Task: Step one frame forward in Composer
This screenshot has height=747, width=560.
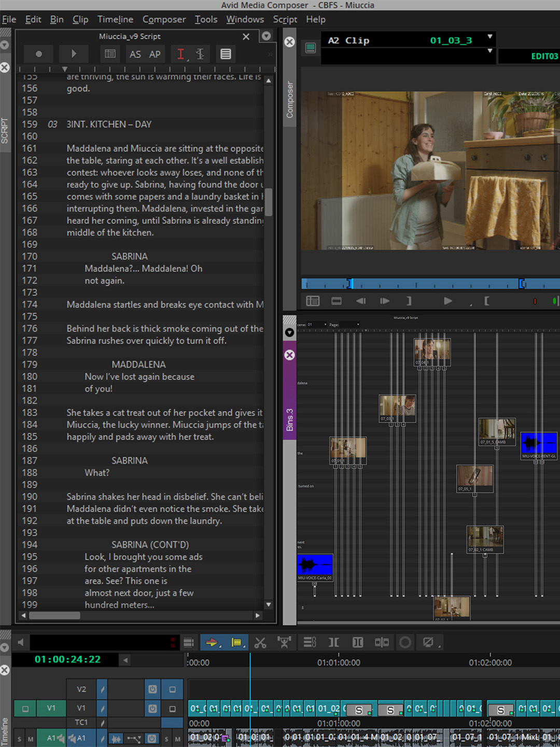Action: coord(384,301)
